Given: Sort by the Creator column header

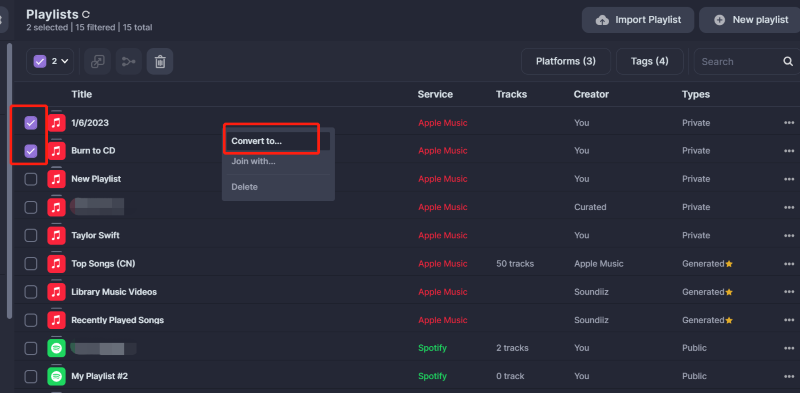Looking at the screenshot, I should point(591,94).
